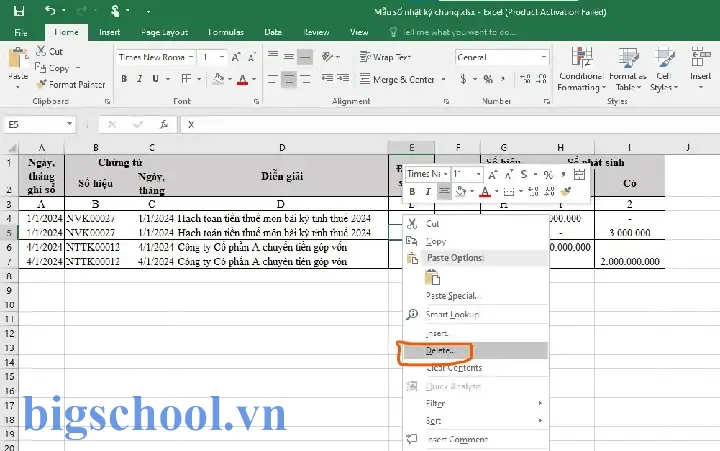Click the Insert cells button in ribbon
720x451 pixels.
point(700,67)
